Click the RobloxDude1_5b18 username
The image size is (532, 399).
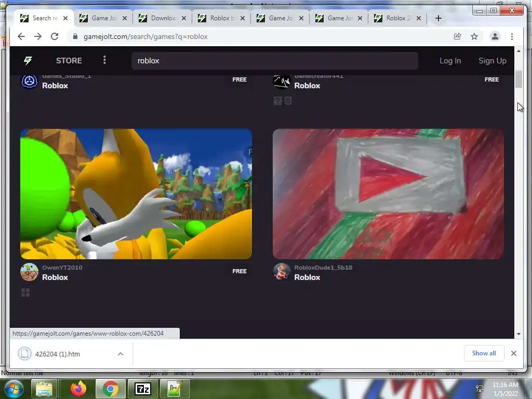coord(323,268)
